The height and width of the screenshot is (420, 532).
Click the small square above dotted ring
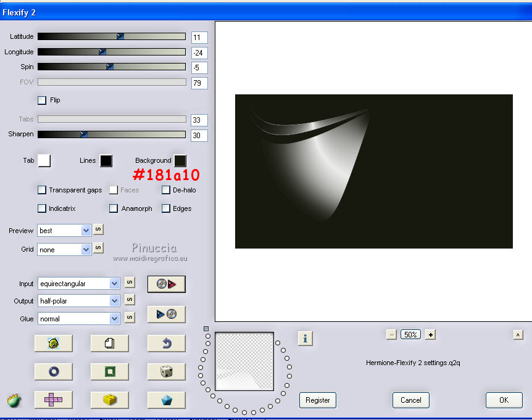coord(206,329)
